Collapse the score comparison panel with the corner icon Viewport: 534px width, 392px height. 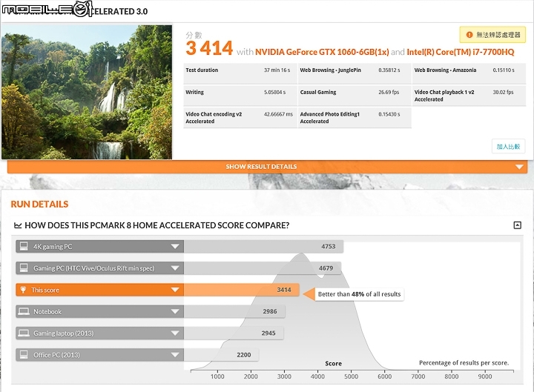click(x=517, y=225)
